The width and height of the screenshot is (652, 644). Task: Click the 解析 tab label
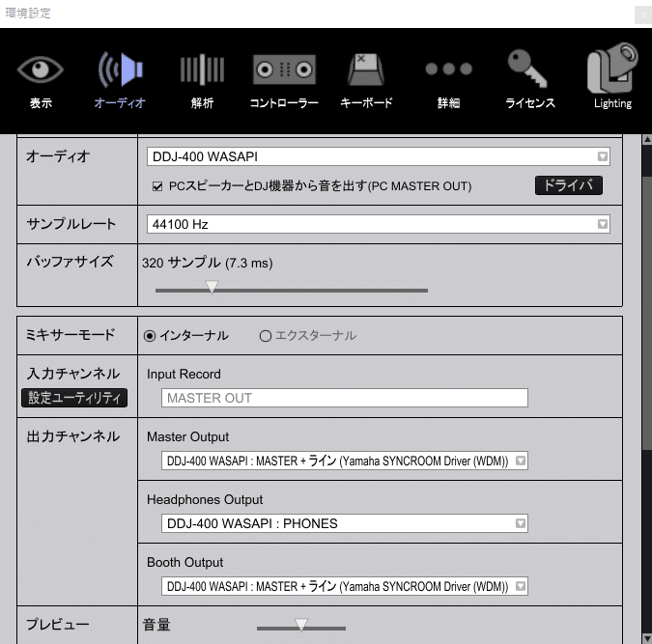pos(202,103)
